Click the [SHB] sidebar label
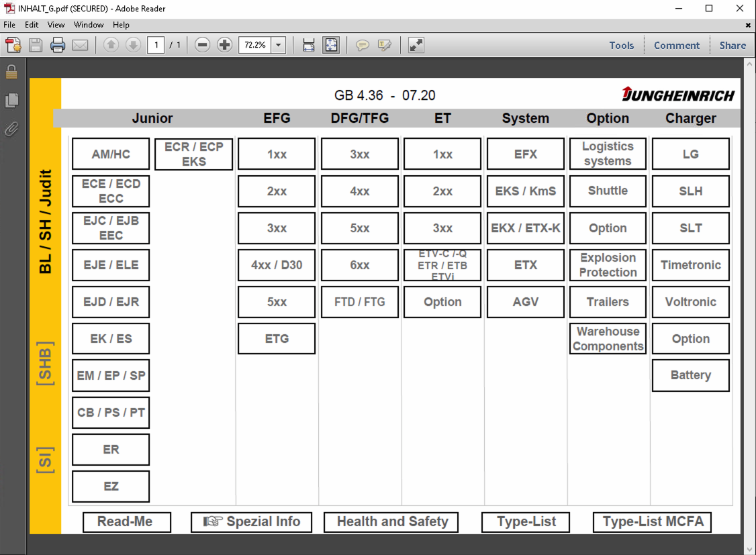756x555 pixels. [46, 363]
